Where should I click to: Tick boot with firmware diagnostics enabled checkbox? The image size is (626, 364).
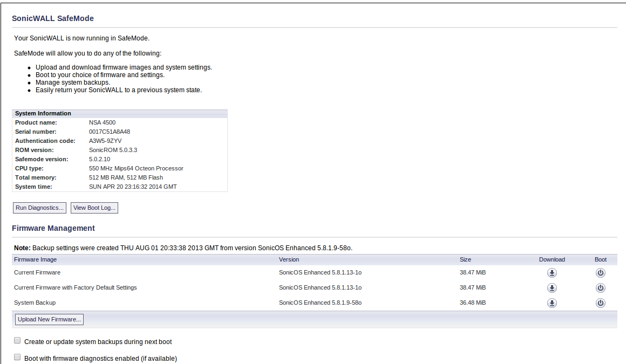[17, 357]
